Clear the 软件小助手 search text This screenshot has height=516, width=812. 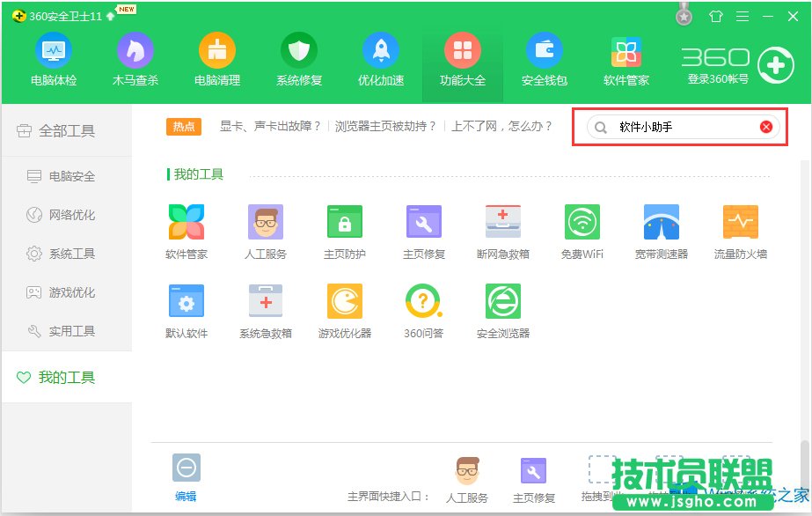click(764, 127)
